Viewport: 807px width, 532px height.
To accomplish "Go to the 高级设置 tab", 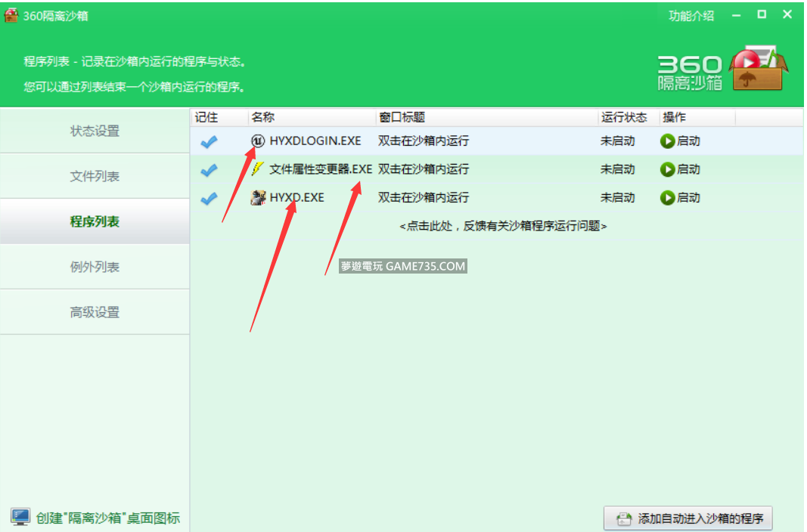I will (x=95, y=312).
